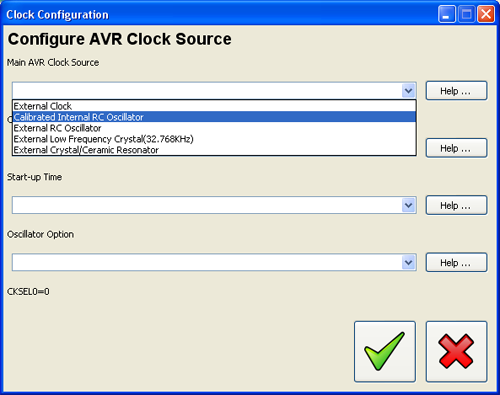Close the Clock Configuration window
This screenshot has width=500, height=395.
[486, 14]
